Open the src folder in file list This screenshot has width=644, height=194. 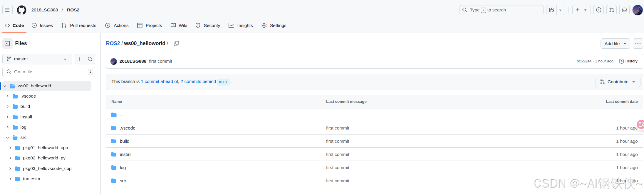point(123,181)
